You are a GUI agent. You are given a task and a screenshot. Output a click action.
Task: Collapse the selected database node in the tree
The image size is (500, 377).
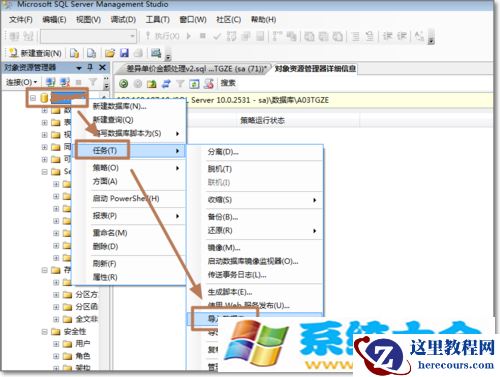point(33,98)
